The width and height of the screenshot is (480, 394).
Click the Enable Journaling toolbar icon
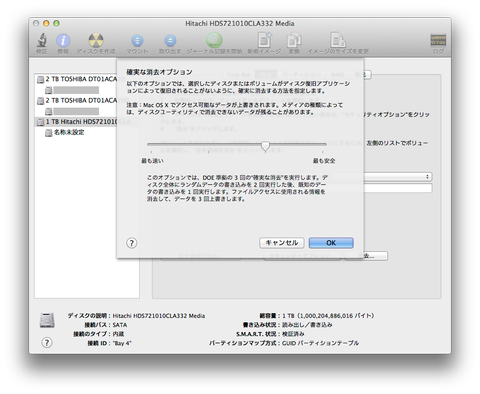(214, 40)
